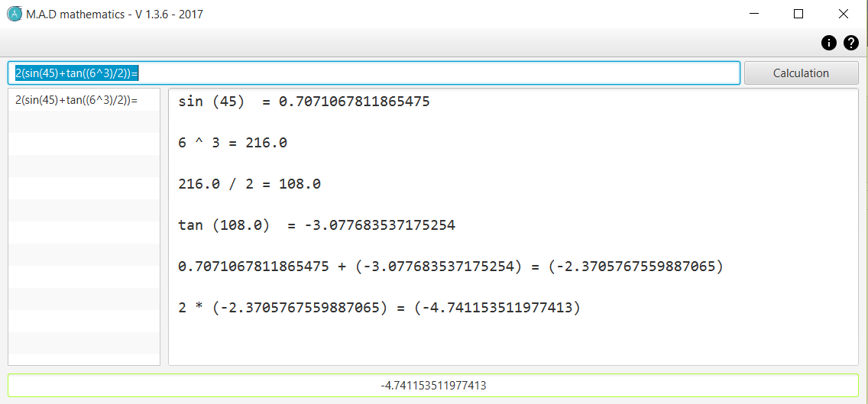Minimize the M.A.D mathematics window
Viewport: 868px width, 404px height.
click(754, 15)
